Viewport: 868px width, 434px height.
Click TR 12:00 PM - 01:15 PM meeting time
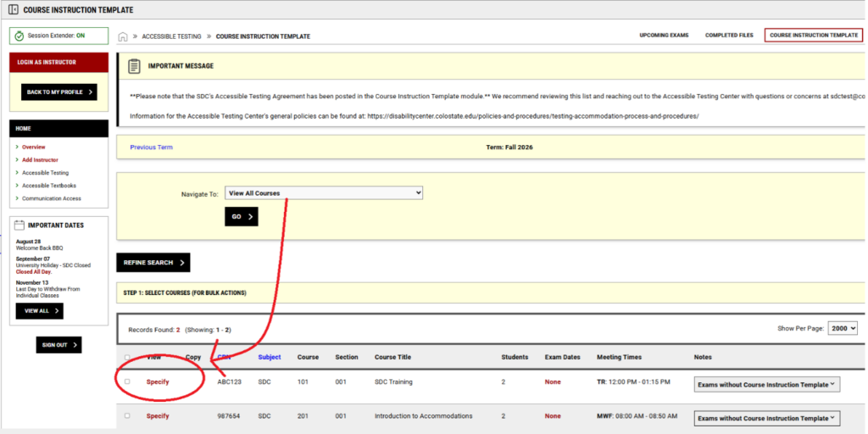point(633,382)
